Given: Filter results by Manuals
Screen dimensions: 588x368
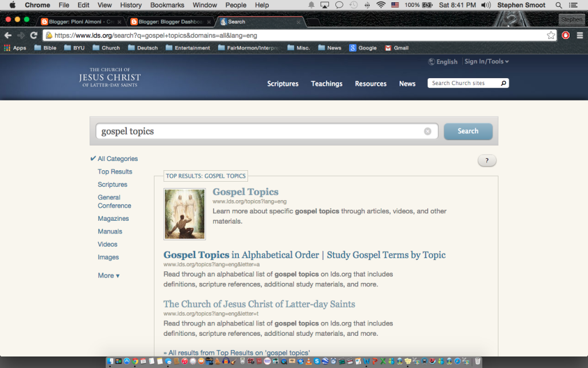Looking at the screenshot, I should (x=110, y=231).
